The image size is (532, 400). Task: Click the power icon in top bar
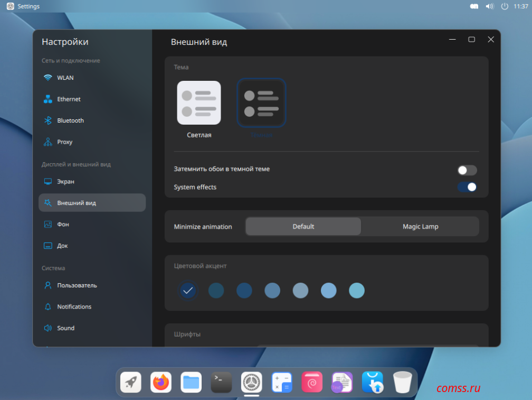(x=505, y=6)
